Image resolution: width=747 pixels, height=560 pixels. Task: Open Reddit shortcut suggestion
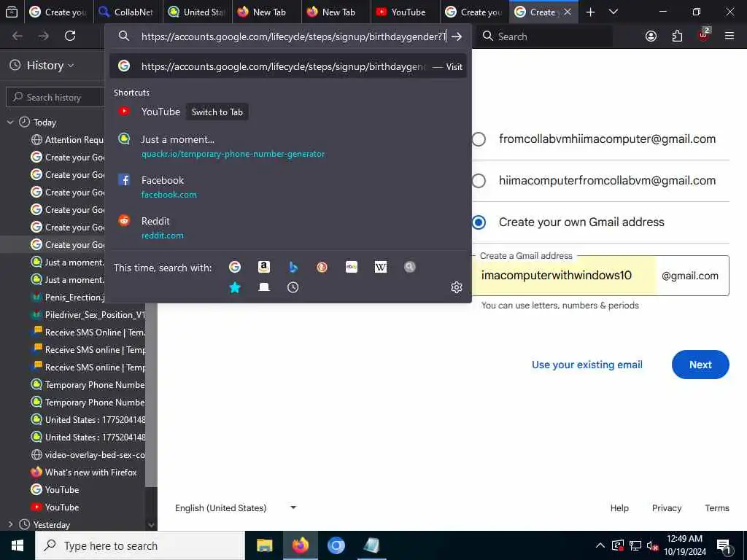click(x=287, y=228)
